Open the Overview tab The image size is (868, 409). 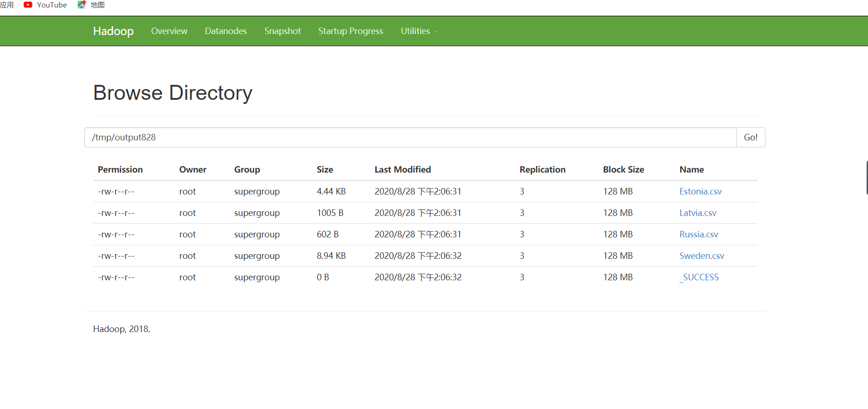[169, 31]
